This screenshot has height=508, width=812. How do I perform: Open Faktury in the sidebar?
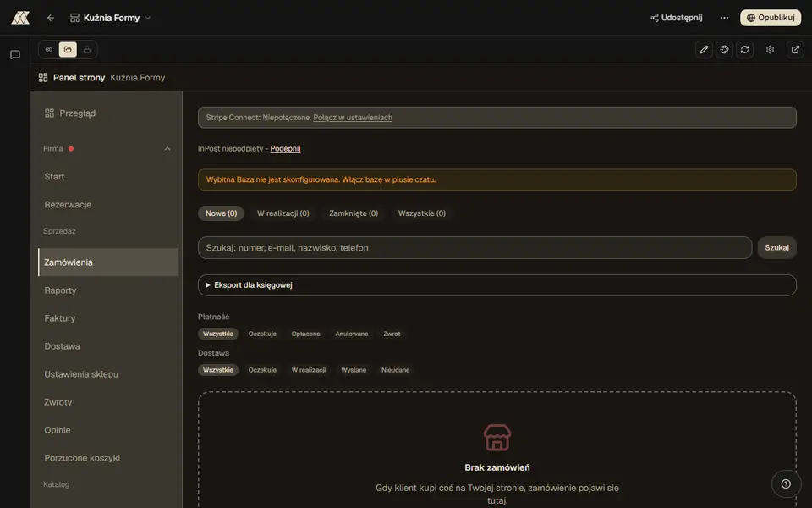tap(107, 318)
